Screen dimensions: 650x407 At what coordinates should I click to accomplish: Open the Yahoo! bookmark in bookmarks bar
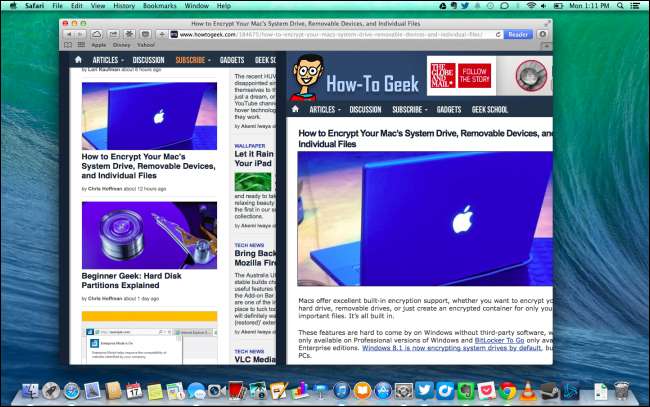point(146,45)
